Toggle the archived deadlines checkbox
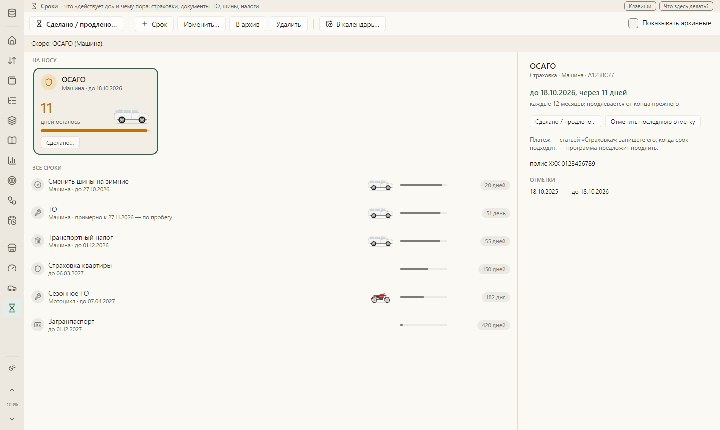The width and height of the screenshot is (720, 430). (x=633, y=23)
